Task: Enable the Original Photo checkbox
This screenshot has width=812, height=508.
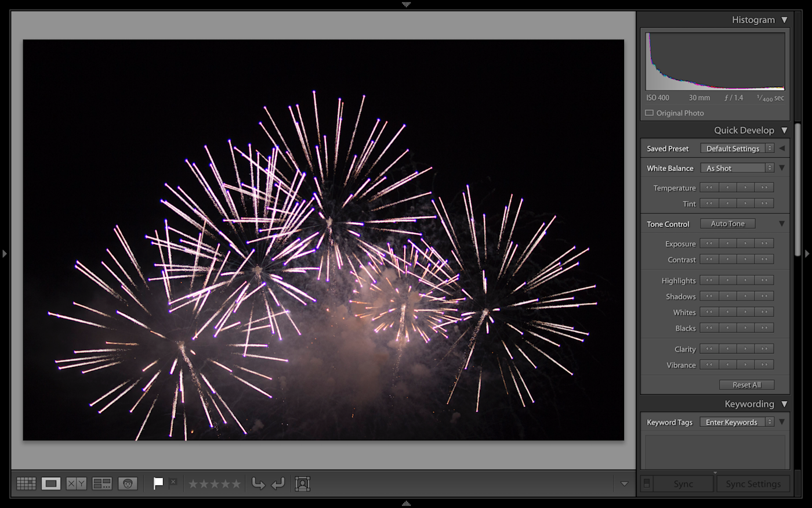Action: (650, 113)
